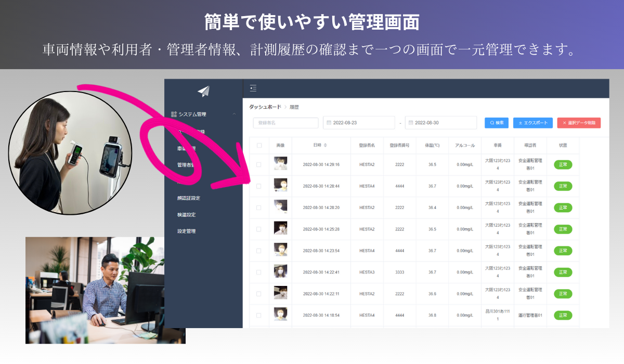The width and height of the screenshot is (624, 364).
Task: Focus the 登録者名 search input field
Action: pos(285,123)
